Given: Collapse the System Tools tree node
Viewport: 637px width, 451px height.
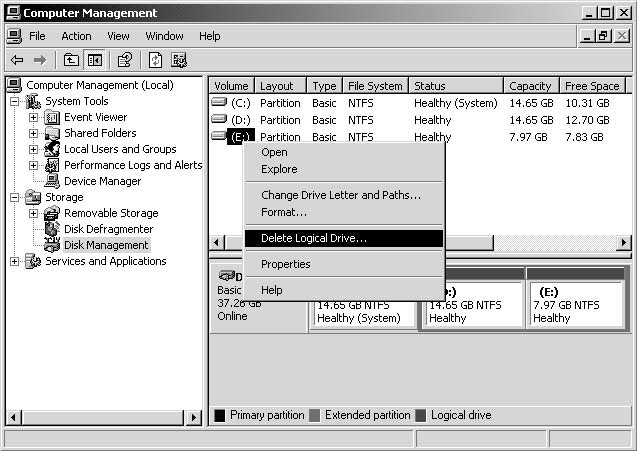Looking at the screenshot, I should click(15, 101).
